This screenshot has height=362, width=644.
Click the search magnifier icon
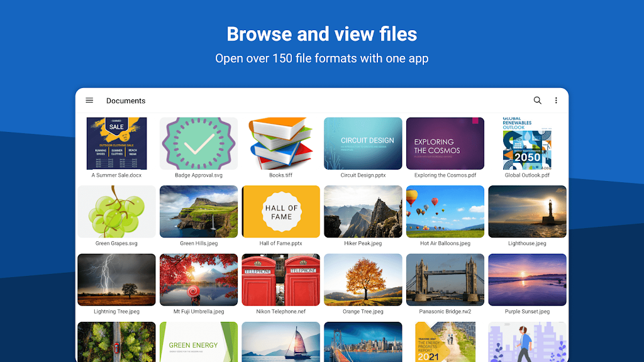pos(537,101)
